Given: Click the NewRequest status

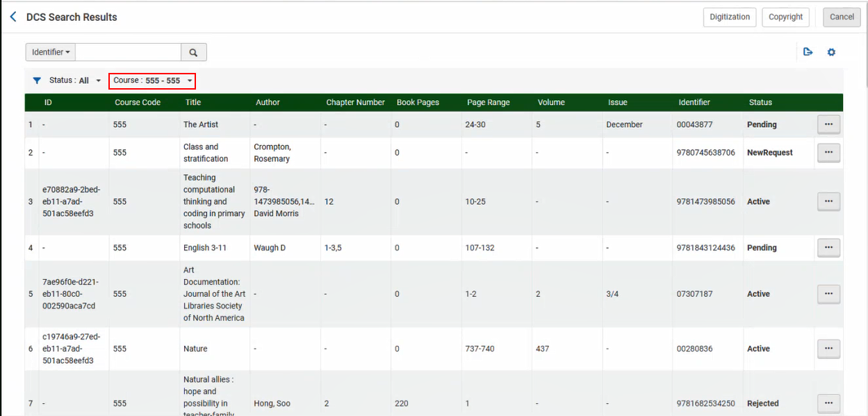Looking at the screenshot, I should (x=770, y=152).
